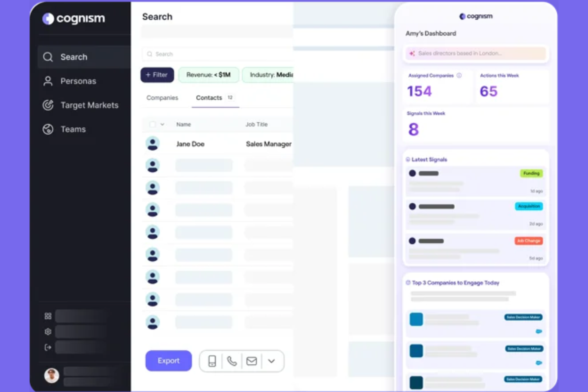Click the Funding signal tag in Latest Signals

(531, 173)
